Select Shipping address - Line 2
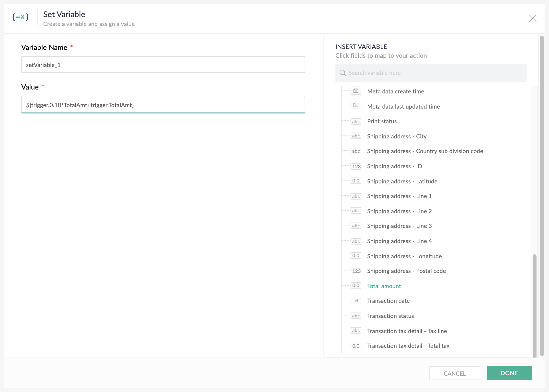Image resolution: width=549 pixels, height=392 pixels. tap(399, 211)
